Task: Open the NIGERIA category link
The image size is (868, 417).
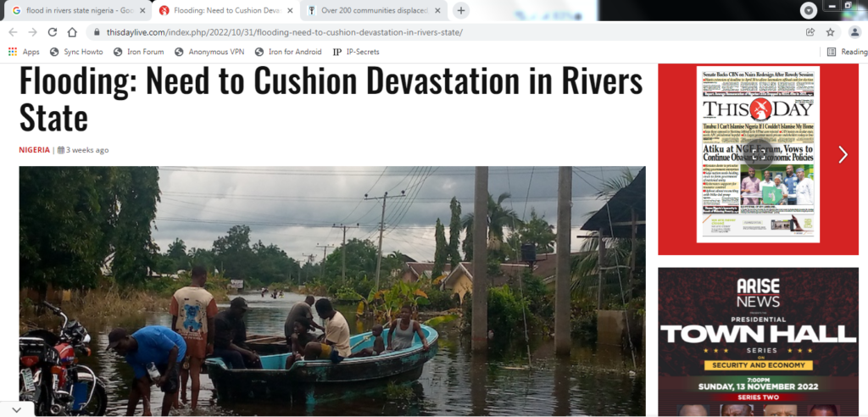Action: click(34, 150)
